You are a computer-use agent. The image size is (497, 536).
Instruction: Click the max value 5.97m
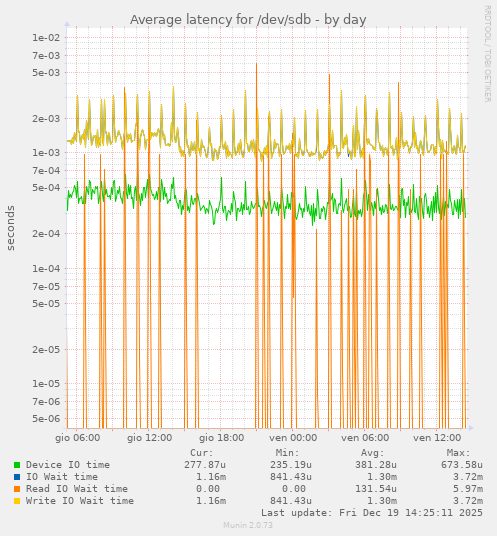pyautogui.click(x=468, y=489)
